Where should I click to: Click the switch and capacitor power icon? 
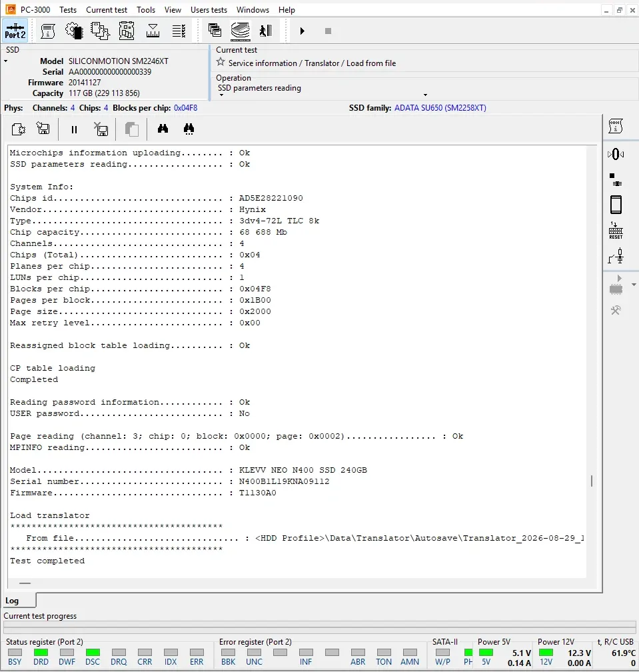click(x=616, y=256)
